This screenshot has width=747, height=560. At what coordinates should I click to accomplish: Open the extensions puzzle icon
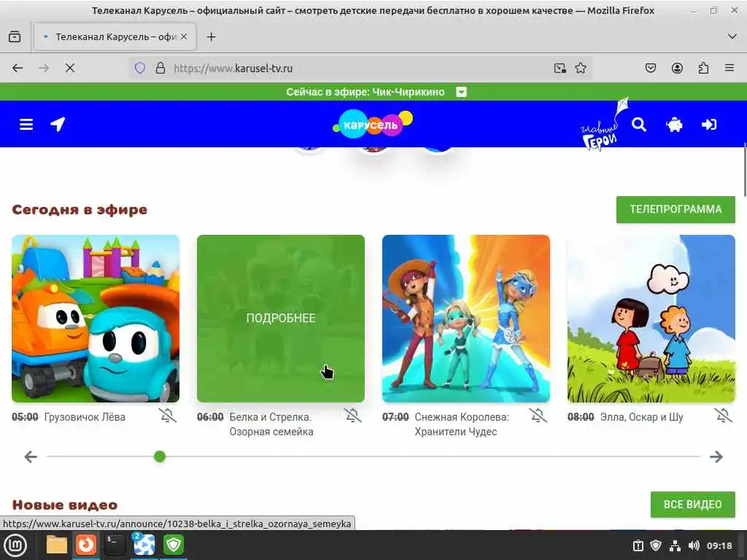click(x=703, y=68)
